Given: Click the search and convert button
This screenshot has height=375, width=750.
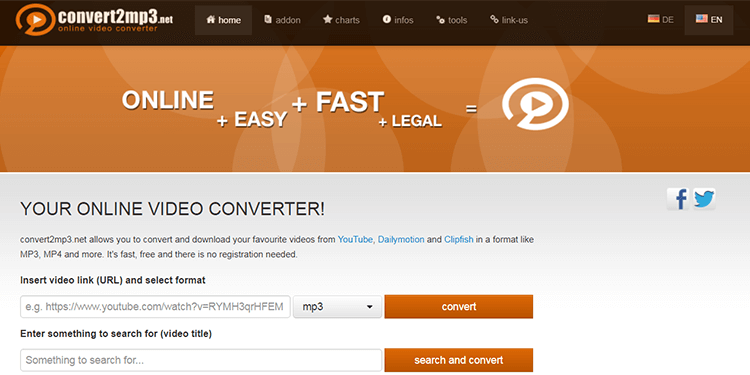Looking at the screenshot, I should [x=459, y=360].
